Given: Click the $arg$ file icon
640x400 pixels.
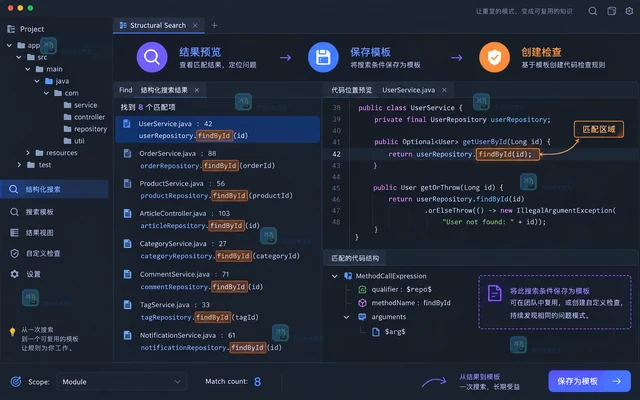Looking at the screenshot, I should [x=376, y=332].
